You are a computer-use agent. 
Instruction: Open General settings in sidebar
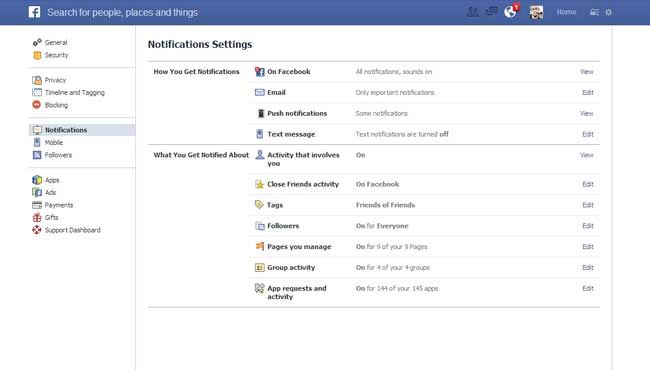point(56,42)
